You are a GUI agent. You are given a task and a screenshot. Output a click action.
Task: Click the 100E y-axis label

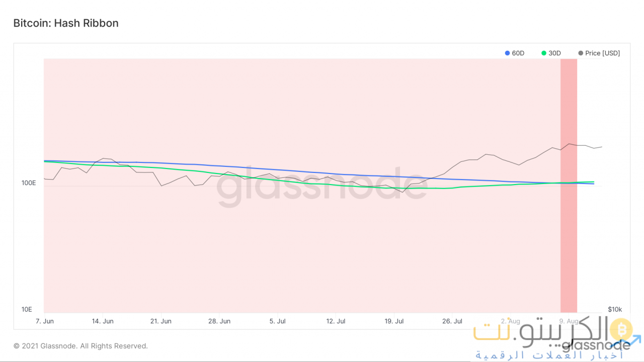(29, 184)
